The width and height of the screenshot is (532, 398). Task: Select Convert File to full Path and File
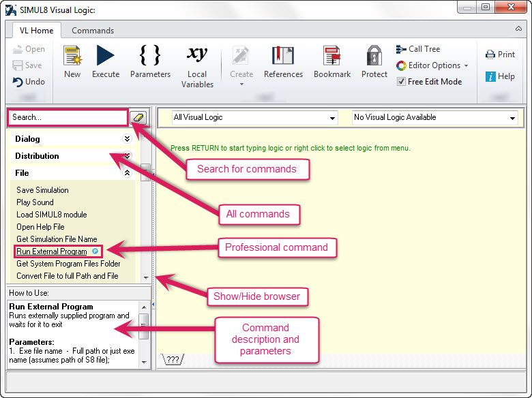pos(67,276)
